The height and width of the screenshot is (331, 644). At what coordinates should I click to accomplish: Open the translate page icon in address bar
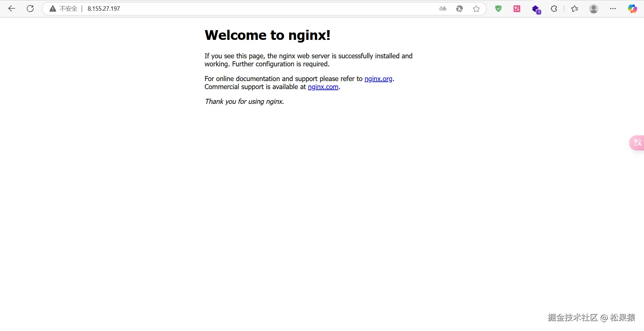[443, 9]
